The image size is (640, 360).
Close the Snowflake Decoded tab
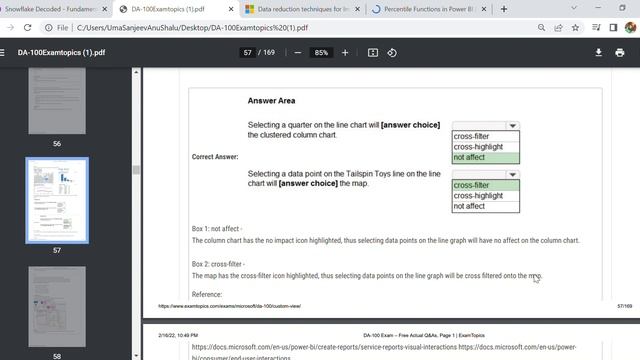(x=104, y=9)
